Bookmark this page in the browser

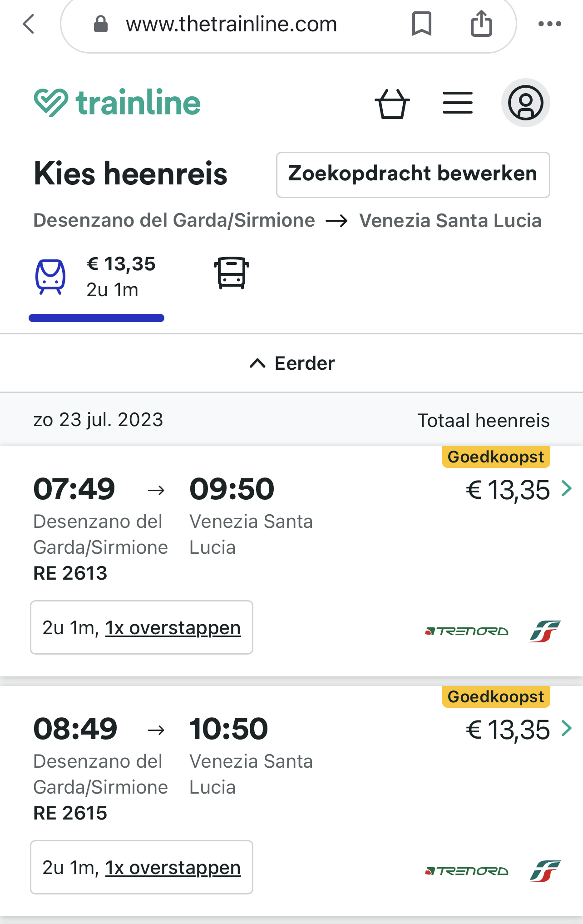421,24
